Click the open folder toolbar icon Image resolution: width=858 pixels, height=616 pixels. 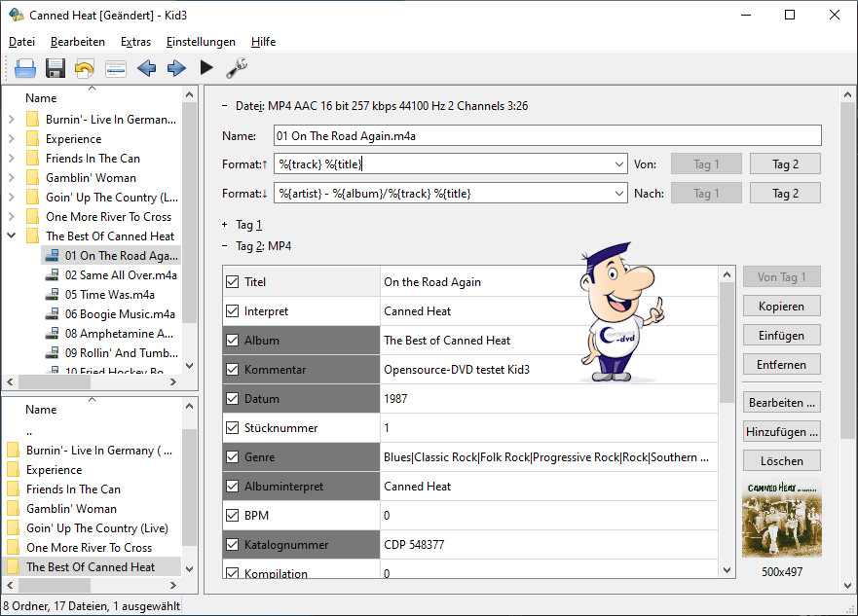pos(25,68)
